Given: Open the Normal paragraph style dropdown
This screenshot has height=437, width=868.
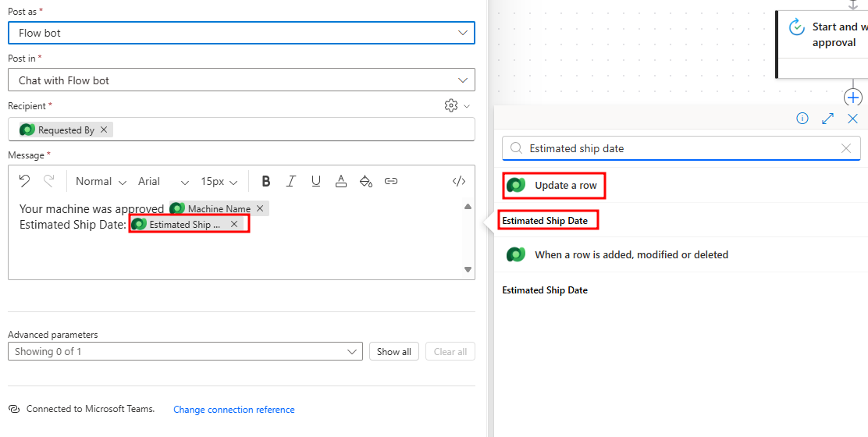Looking at the screenshot, I should [x=101, y=182].
